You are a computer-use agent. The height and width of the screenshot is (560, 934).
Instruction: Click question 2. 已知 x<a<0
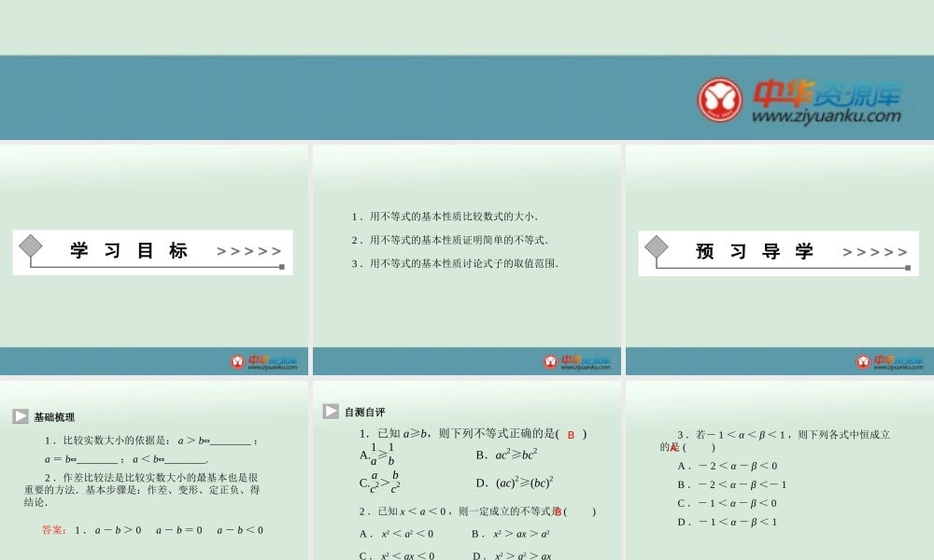coord(477,511)
